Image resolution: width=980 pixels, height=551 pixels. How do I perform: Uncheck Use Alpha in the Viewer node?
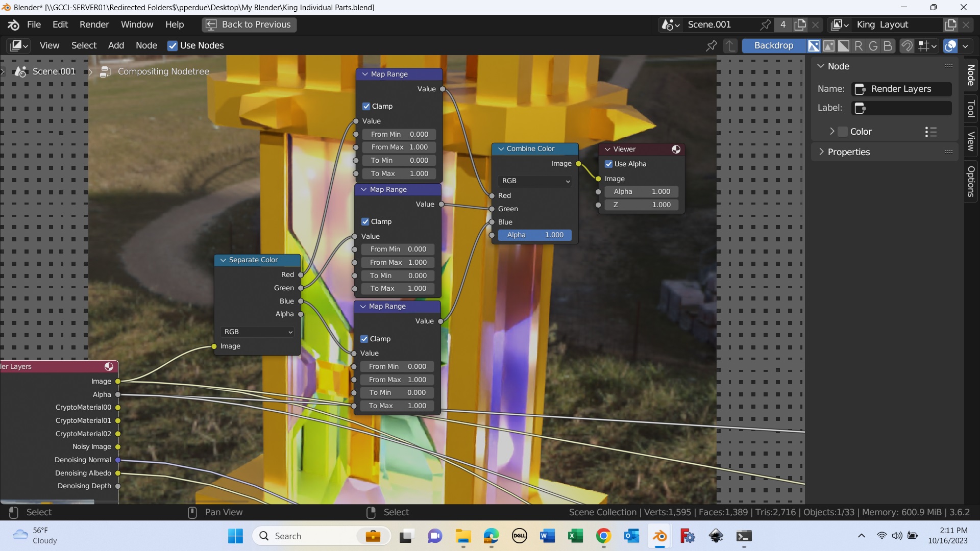tap(608, 164)
